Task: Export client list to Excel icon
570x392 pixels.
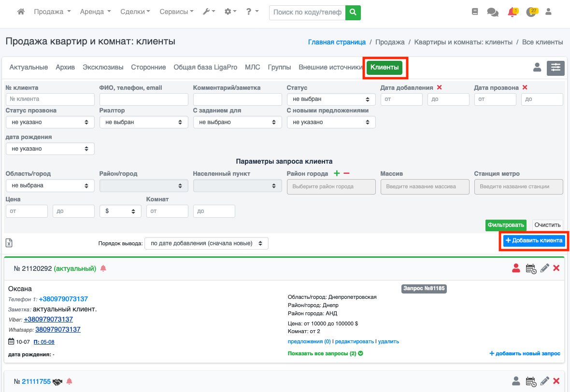Action: (x=9, y=243)
